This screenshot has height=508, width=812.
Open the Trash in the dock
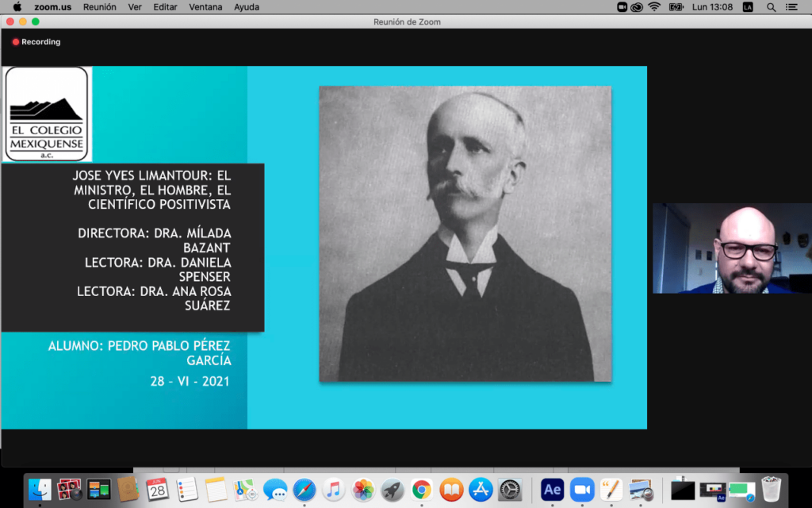tap(771, 489)
